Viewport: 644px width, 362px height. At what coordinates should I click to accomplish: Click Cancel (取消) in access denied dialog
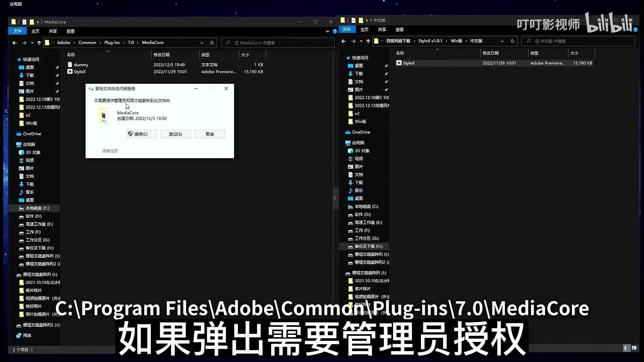(x=210, y=134)
